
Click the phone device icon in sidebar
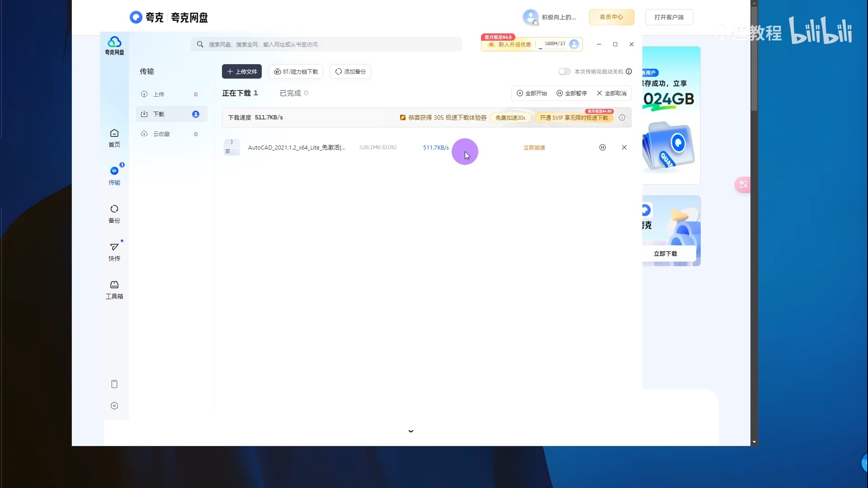(x=114, y=384)
